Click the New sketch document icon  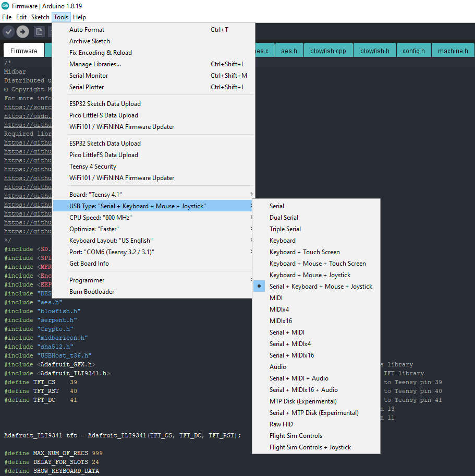pyautogui.click(x=39, y=31)
